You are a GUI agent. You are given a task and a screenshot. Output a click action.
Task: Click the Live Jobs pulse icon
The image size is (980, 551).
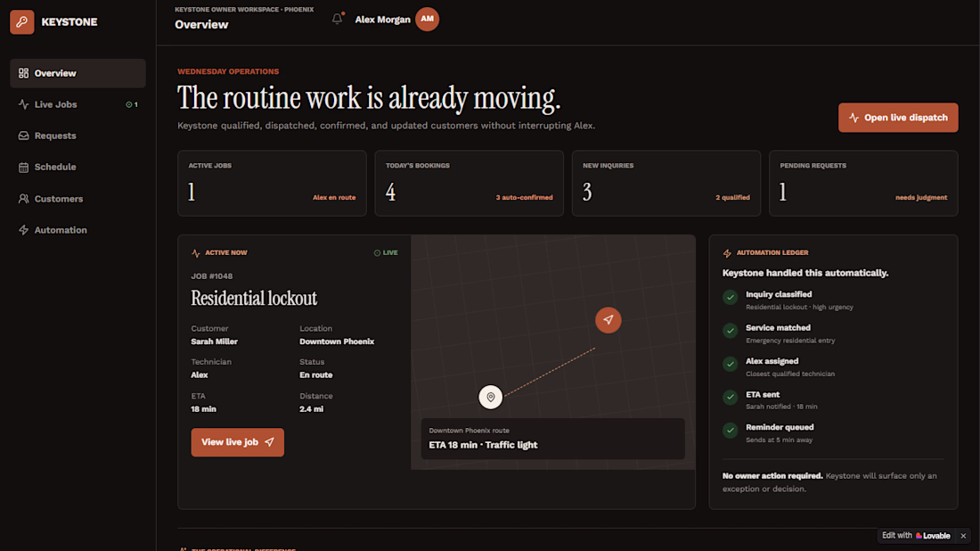pyautogui.click(x=24, y=104)
